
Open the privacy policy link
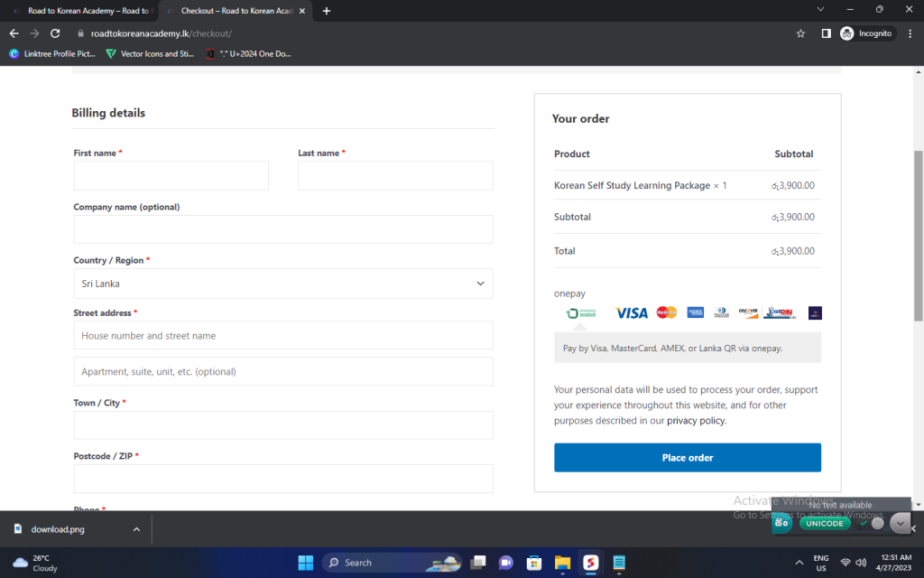695,421
